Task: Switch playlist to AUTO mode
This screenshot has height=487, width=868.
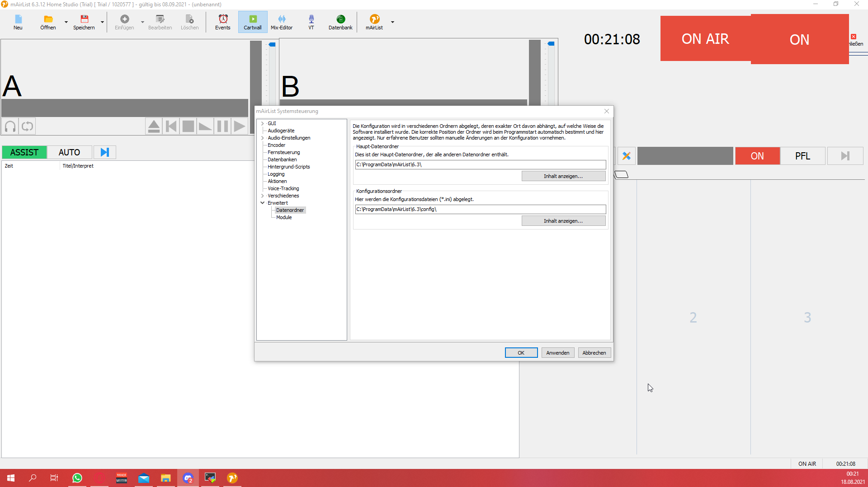Action: [69, 153]
